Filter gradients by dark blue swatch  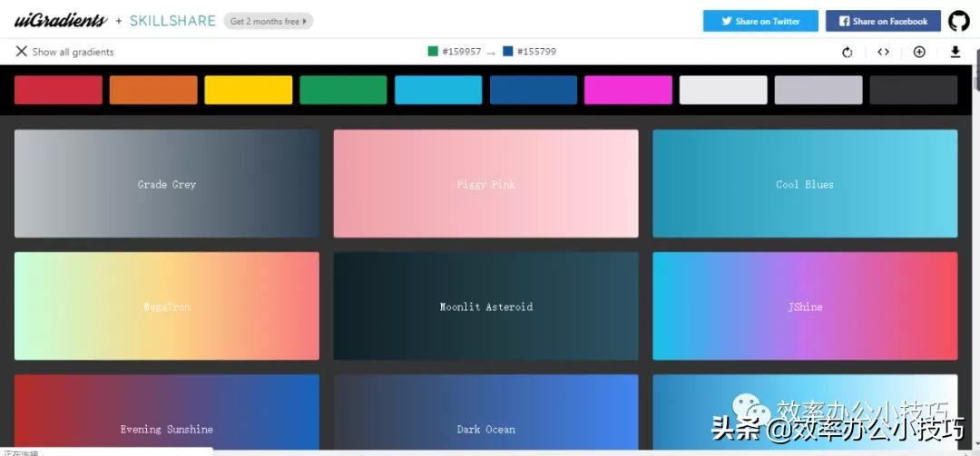[x=534, y=90]
